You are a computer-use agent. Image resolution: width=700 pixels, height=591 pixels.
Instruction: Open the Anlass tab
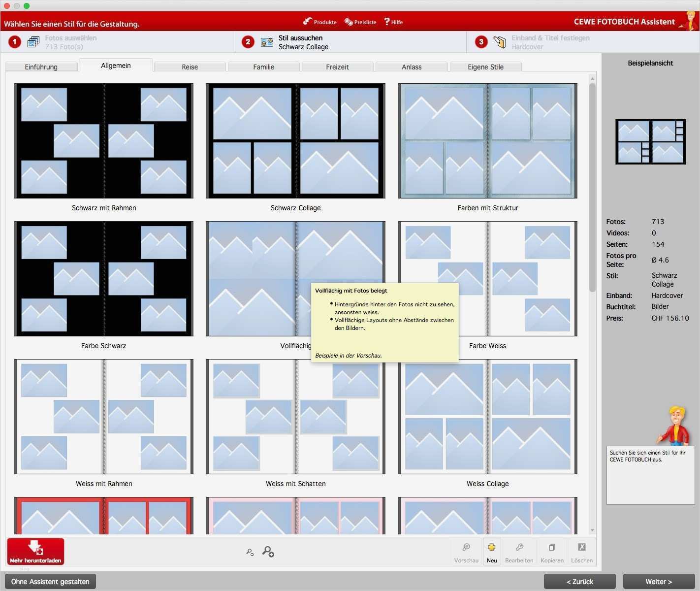tap(412, 67)
